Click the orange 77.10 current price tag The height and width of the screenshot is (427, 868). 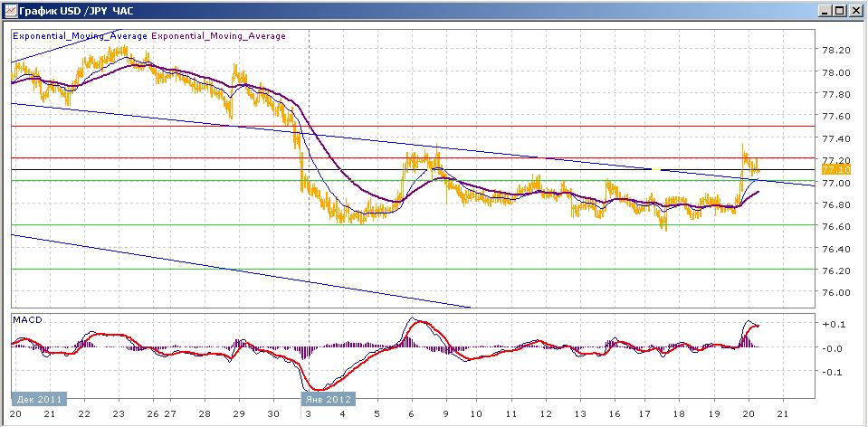832,169
